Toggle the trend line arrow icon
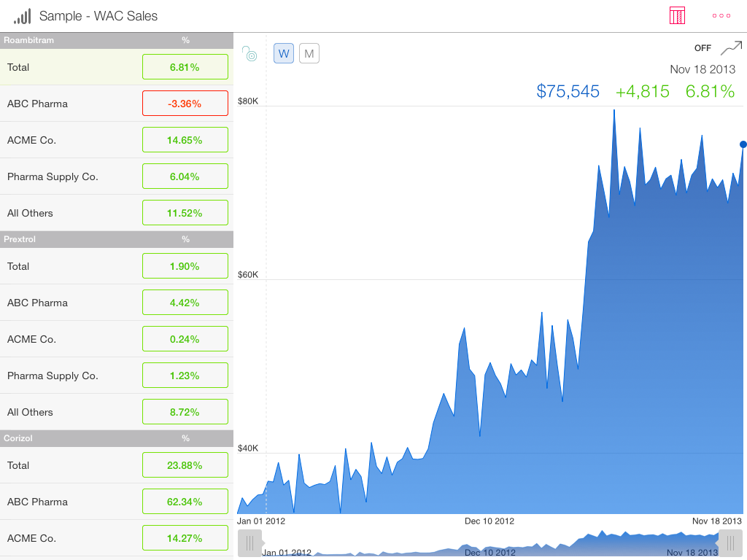This screenshot has height=560, width=747. 731,48
